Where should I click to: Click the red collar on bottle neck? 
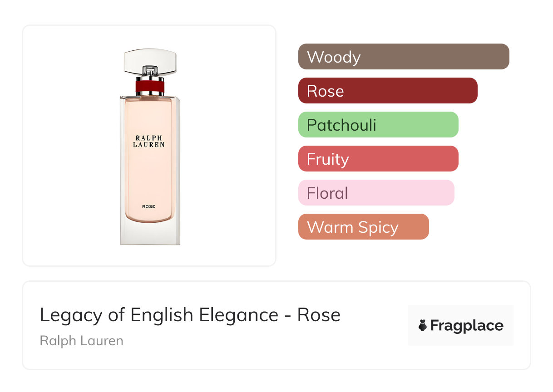[x=150, y=86]
